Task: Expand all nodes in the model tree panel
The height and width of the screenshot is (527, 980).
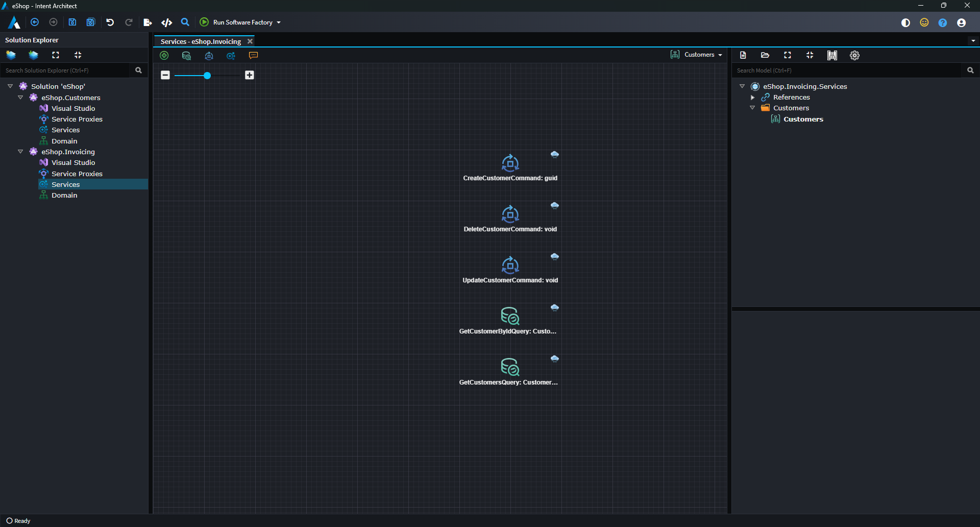Action: (788, 55)
